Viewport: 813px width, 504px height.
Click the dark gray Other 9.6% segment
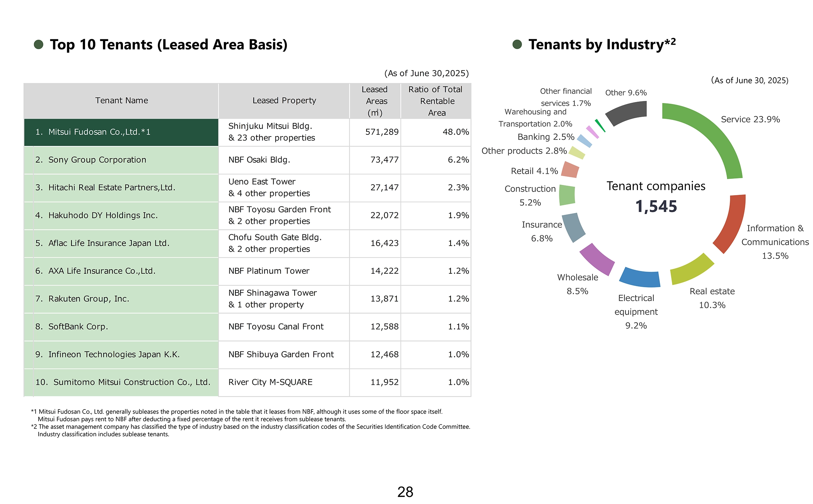click(x=627, y=113)
